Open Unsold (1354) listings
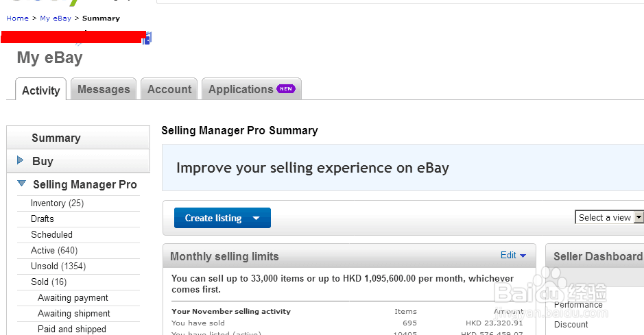The width and height of the screenshot is (644, 335). [x=58, y=266]
